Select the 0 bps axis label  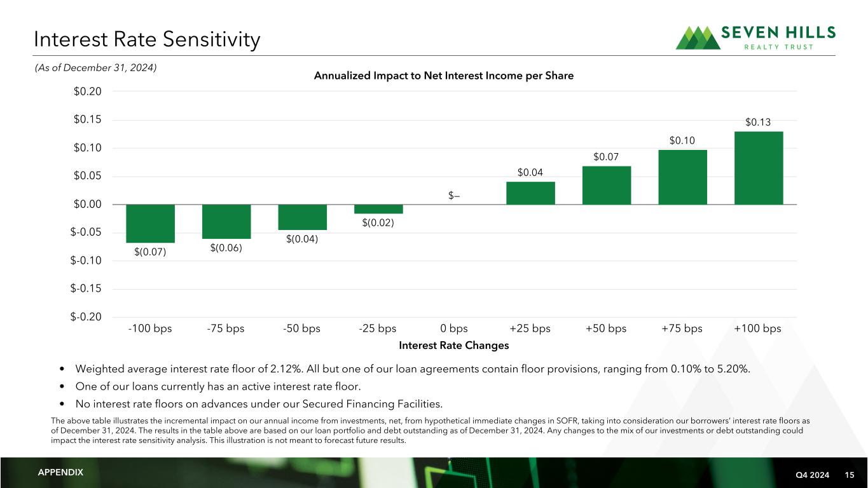[454, 329]
